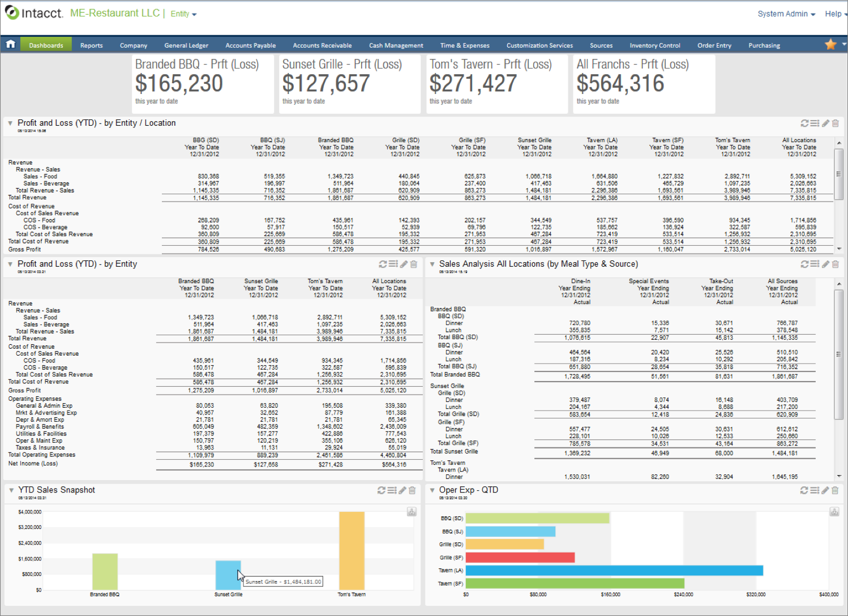Open list options for Oper Exp - QTD

(x=815, y=490)
